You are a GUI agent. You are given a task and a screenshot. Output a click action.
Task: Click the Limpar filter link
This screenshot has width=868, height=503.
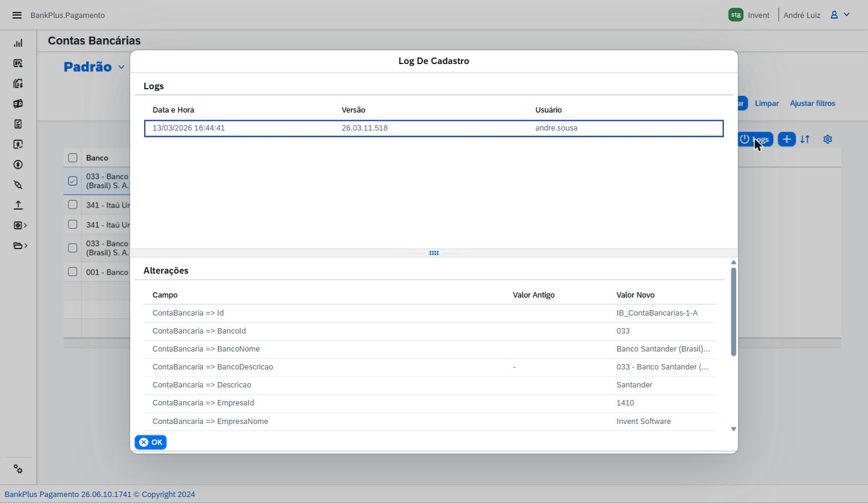pos(767,104)
